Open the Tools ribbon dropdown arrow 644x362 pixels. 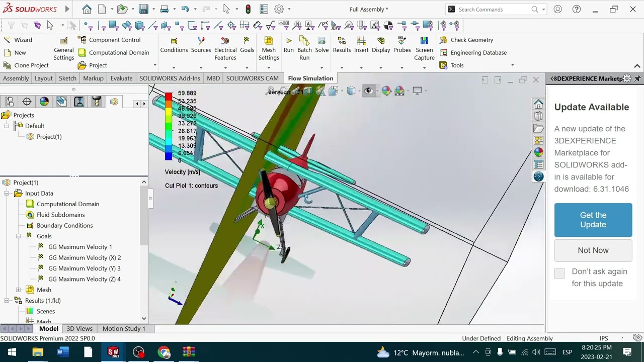point(512,65)
